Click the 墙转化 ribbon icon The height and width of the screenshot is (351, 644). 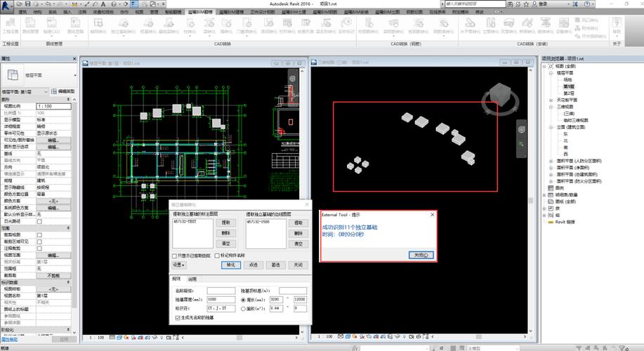pos(226,25)
